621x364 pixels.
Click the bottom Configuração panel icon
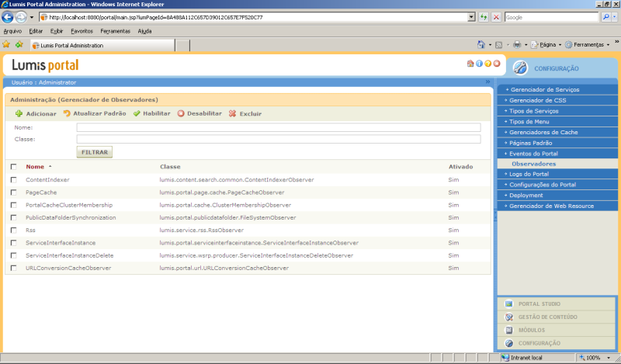[x=509, y=343]
